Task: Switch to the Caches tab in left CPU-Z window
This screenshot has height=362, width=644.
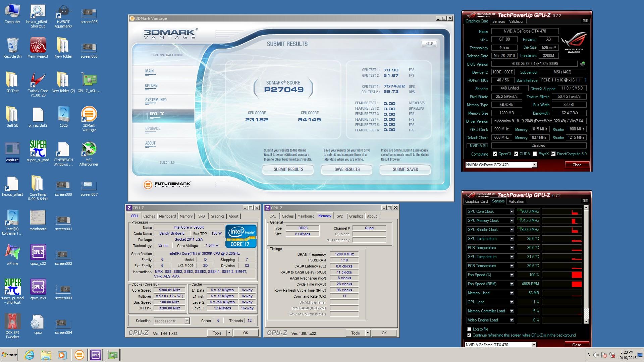Action: [x=149, y=216]
